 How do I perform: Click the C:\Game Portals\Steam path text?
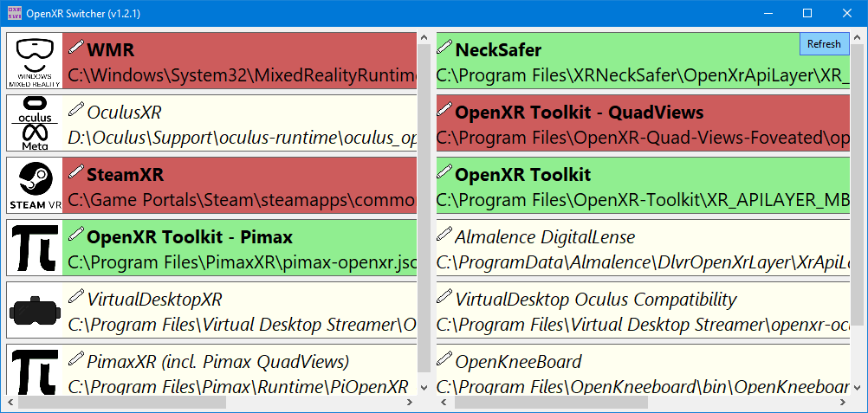(242, 200)
